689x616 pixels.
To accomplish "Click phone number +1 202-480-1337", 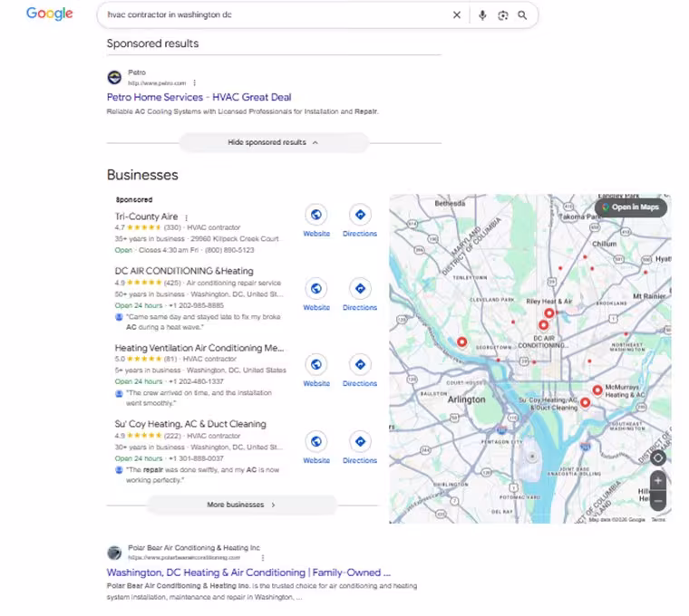I will point(197,381).
